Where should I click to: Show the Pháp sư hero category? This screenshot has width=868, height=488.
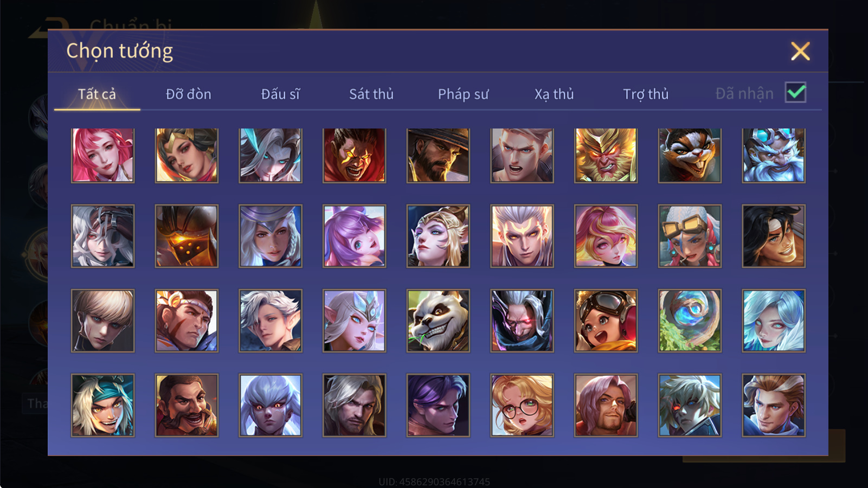(x=463, y=94)
